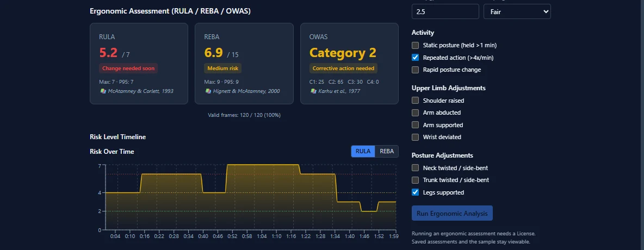This screenshot has height=250, width=644.
Task: Click the Change needed soon badge
Action: pos(128,68)
